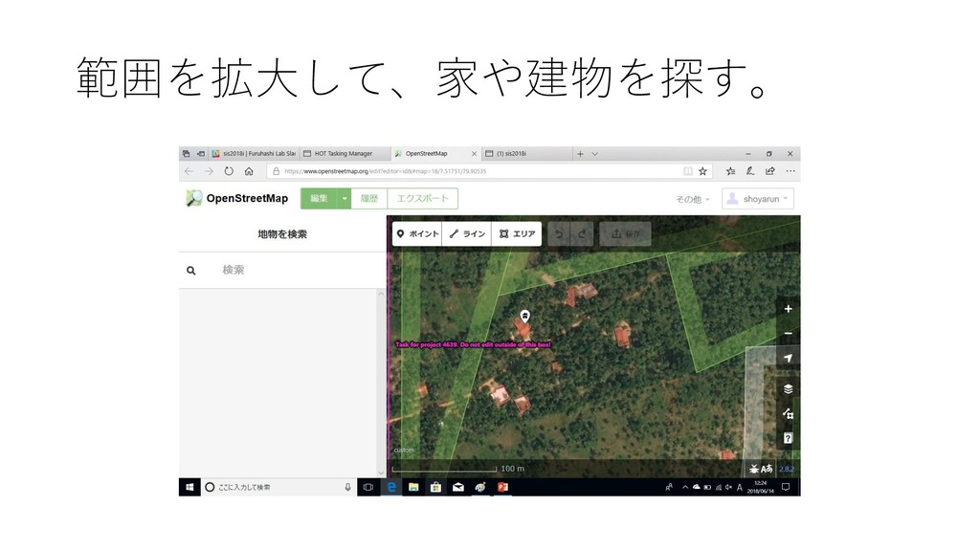
Task: Click the magnifier icon beside search field
Action: coord(191,271)
